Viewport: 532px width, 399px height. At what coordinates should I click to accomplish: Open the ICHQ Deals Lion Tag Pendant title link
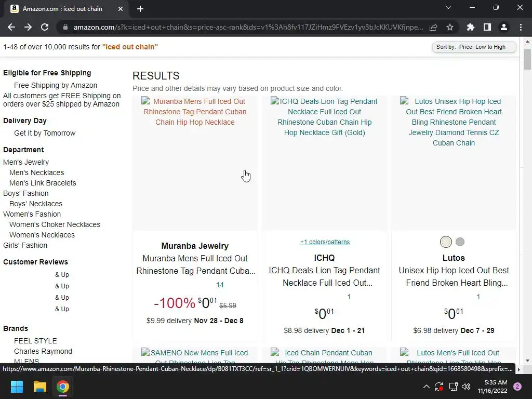point(324,276)
